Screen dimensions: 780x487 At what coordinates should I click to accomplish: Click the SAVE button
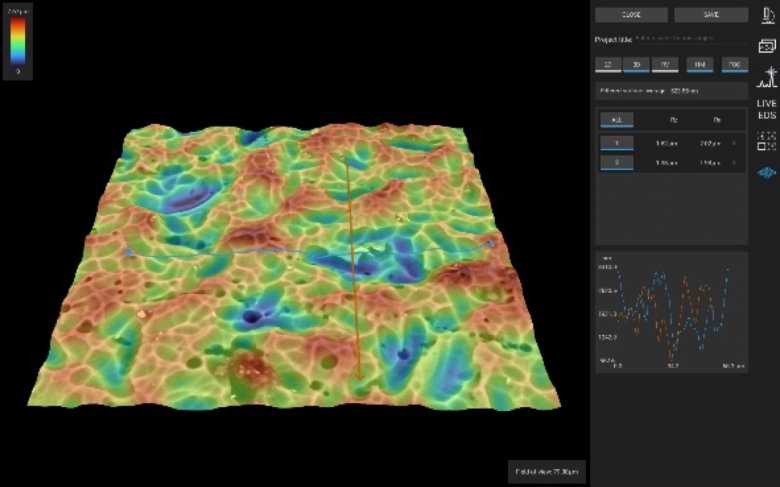710,15
